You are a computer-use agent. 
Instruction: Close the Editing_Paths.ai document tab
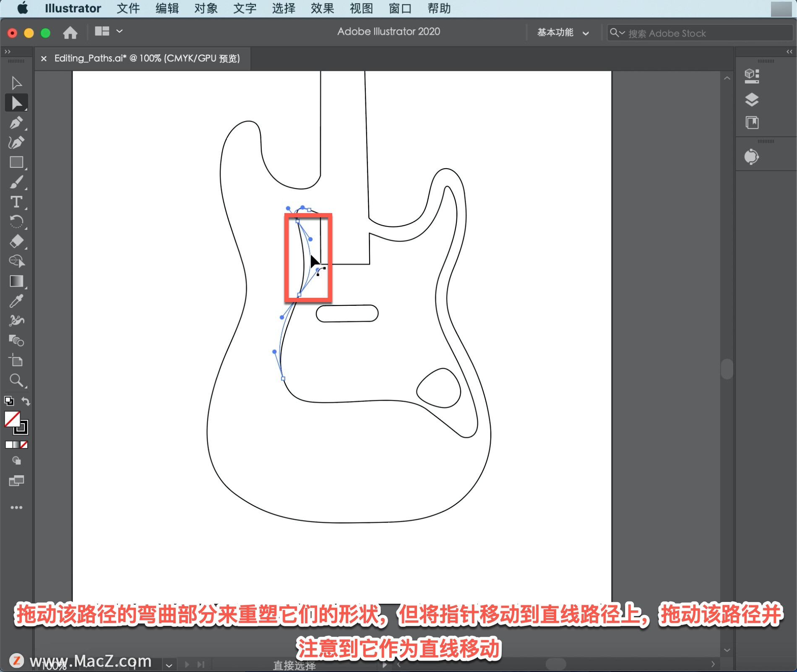pyautogui.click(x=44, y=59)
